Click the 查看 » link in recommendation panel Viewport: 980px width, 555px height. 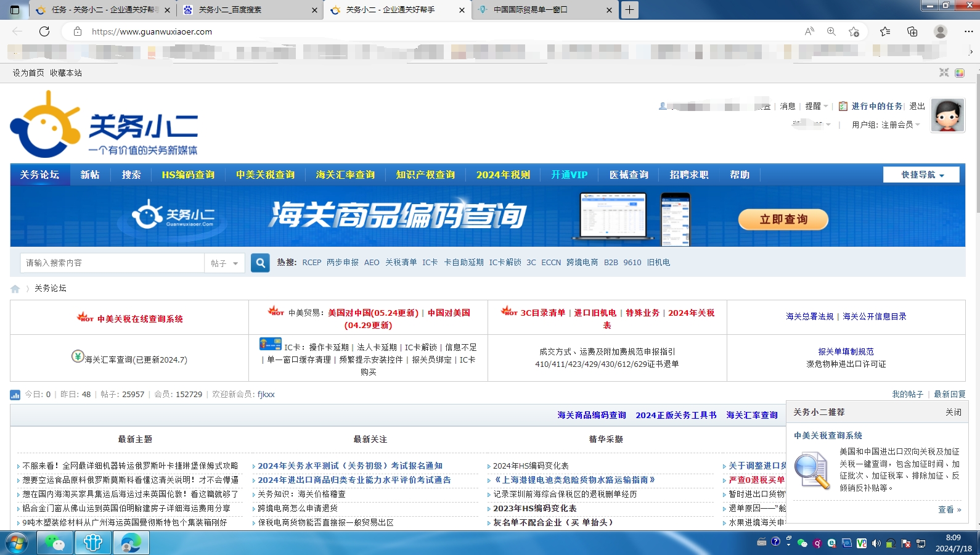coord(950,509)
